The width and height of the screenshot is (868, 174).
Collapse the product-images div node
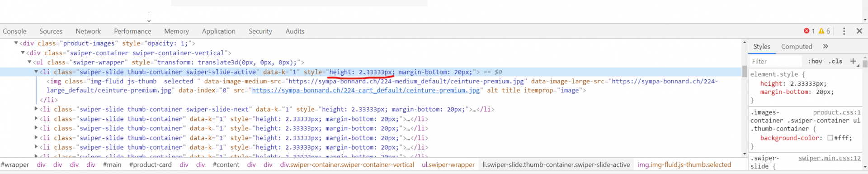coord(16,43)
